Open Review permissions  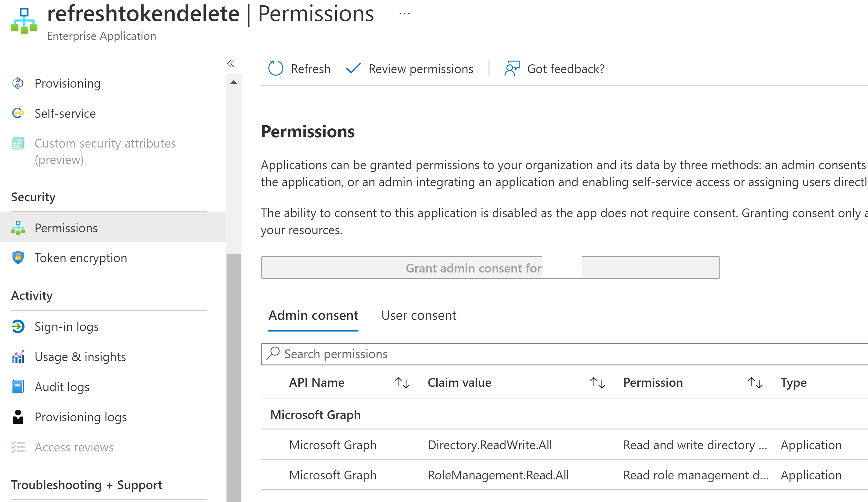point(421,69)
